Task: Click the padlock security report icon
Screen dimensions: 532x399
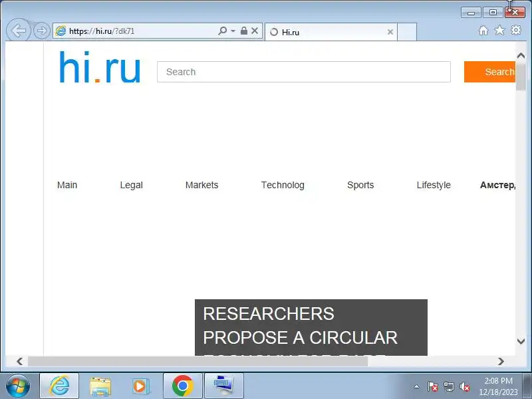Action: (243, 31)
